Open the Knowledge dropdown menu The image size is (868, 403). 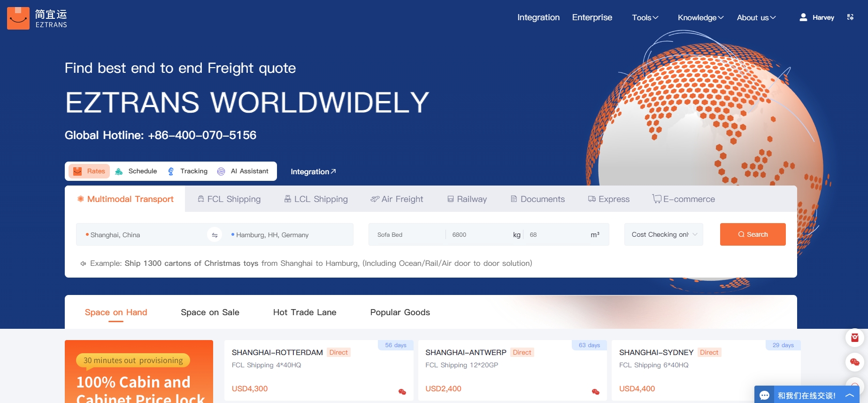tap(700, 17)
